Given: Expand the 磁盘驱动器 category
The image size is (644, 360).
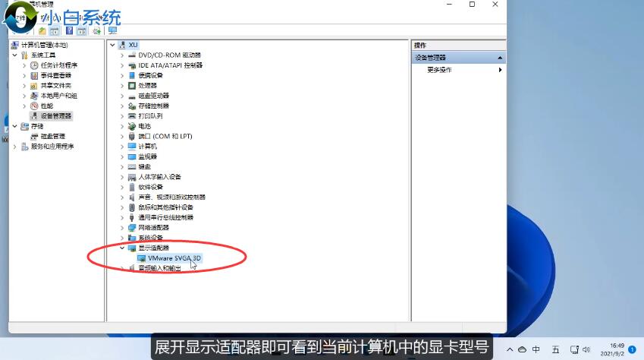Looking at the screenshot, I should point(122,96).
